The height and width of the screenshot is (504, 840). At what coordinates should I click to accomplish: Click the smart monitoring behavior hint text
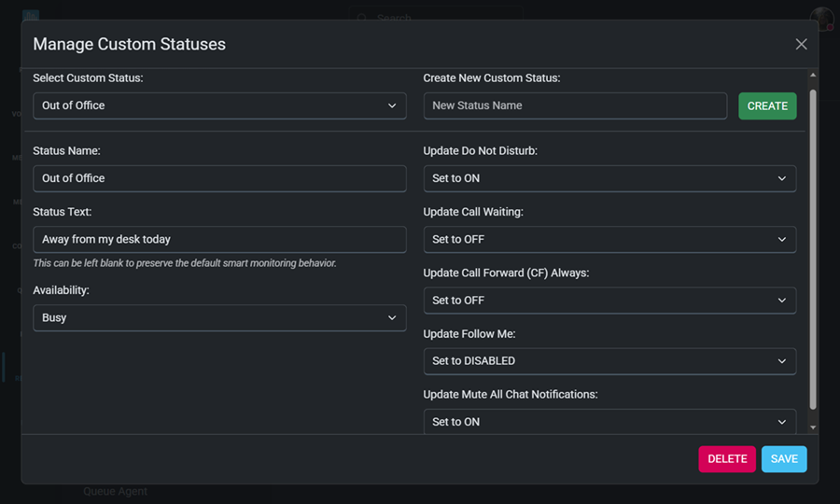185,263
